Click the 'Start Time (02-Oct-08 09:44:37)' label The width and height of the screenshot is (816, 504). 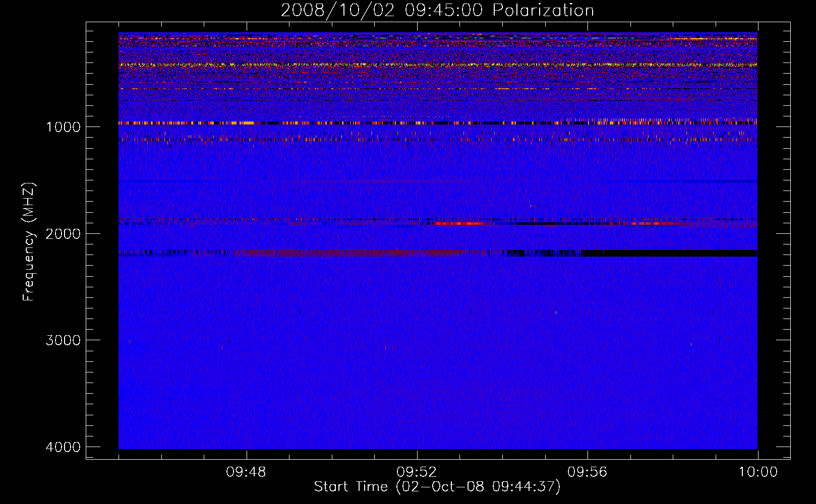pos(437,487)
